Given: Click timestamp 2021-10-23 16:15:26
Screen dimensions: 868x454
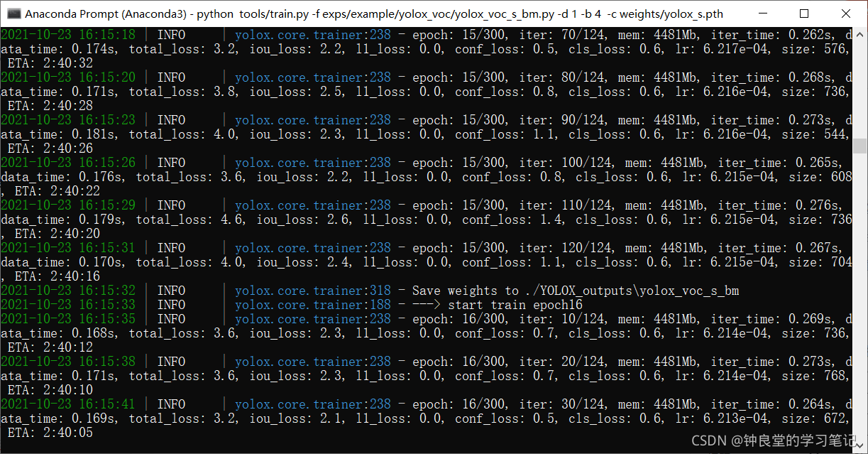Looking at the screenshot, I should (x=68, y=163).
